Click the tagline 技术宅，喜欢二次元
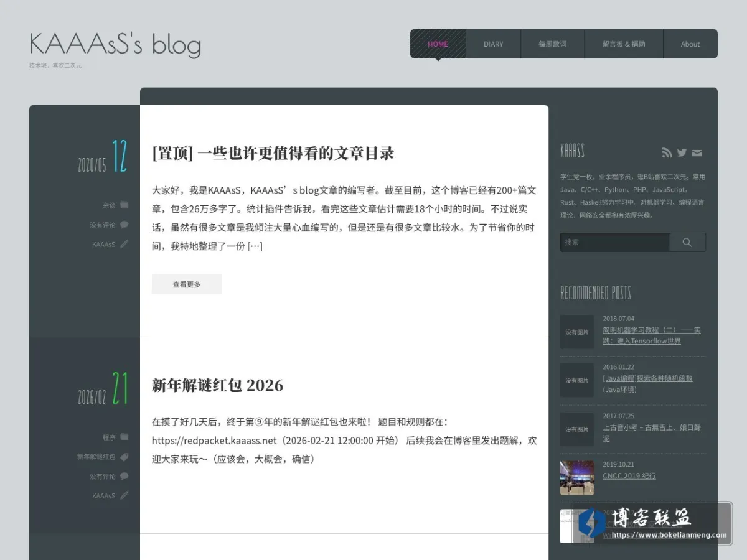 click(55, 65)
